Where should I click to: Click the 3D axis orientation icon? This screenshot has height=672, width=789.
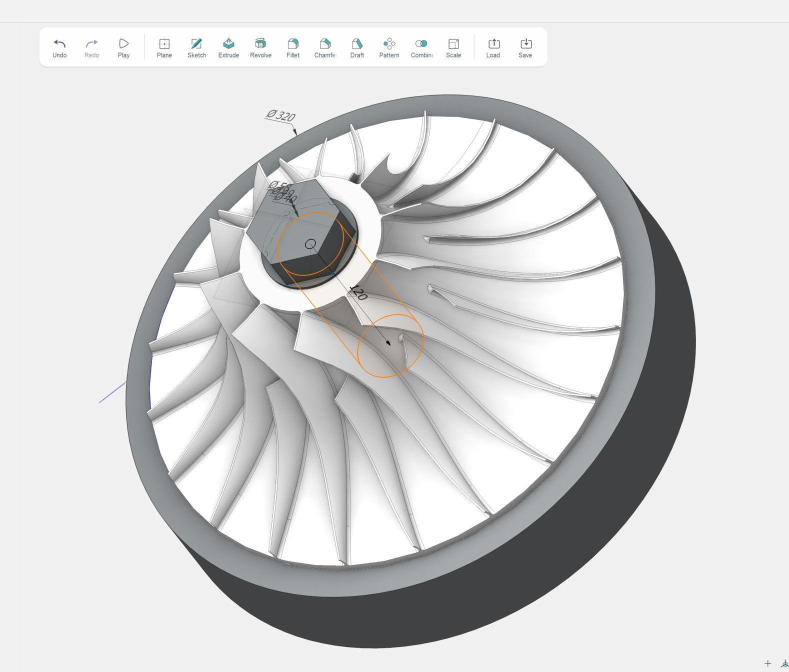pyautogui.click(x=784, y=663)
